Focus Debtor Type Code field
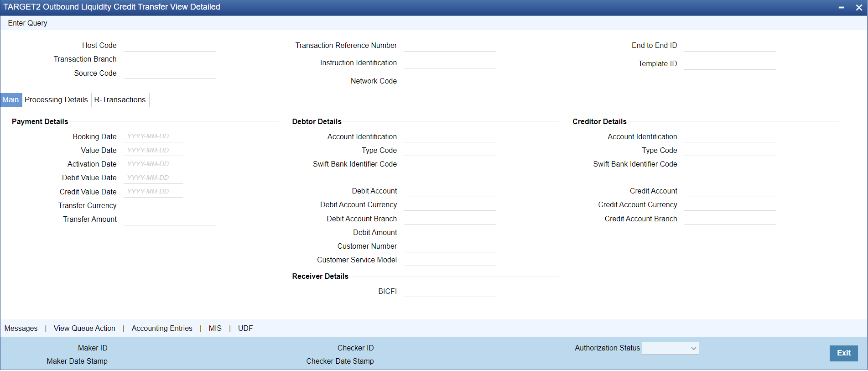The height and width of the screenshot is (371, 868). (450, 150)
